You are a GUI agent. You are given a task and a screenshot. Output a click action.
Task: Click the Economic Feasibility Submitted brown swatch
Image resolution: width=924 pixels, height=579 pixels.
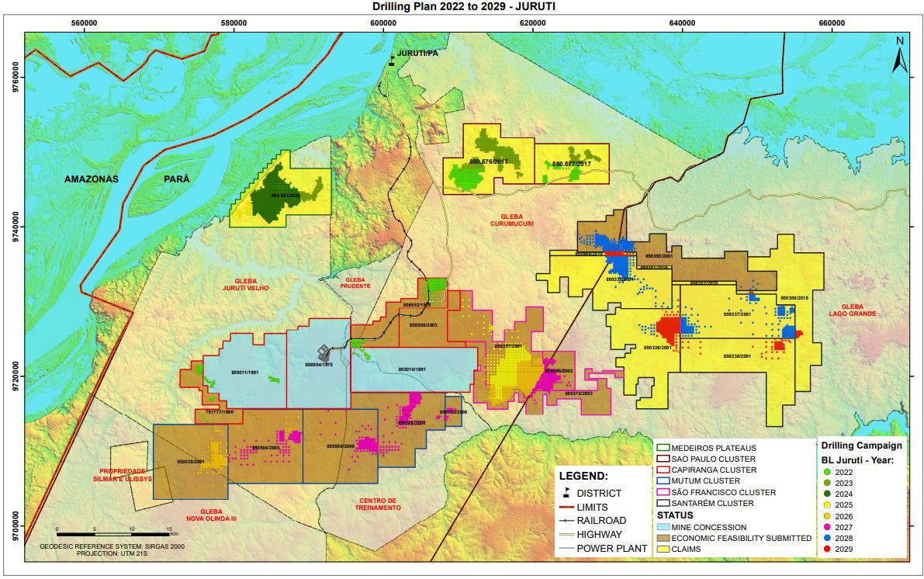tap(662, 538)
